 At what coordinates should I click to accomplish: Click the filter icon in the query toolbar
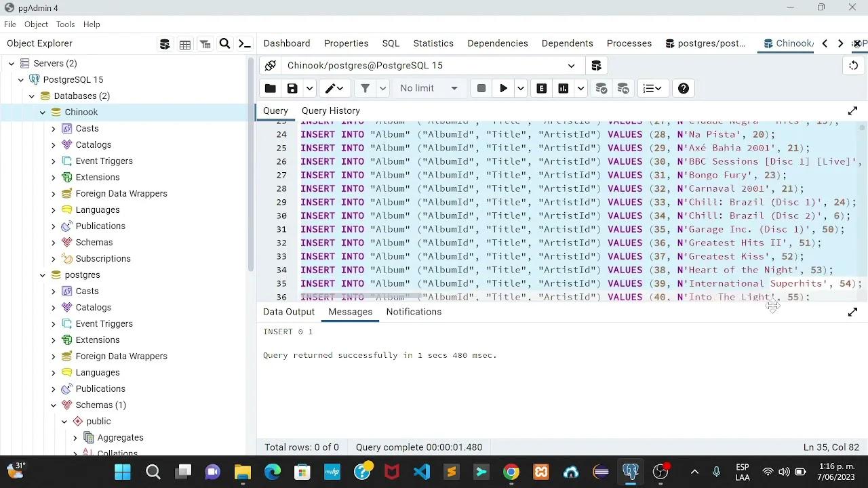click(x=366, y=88)
